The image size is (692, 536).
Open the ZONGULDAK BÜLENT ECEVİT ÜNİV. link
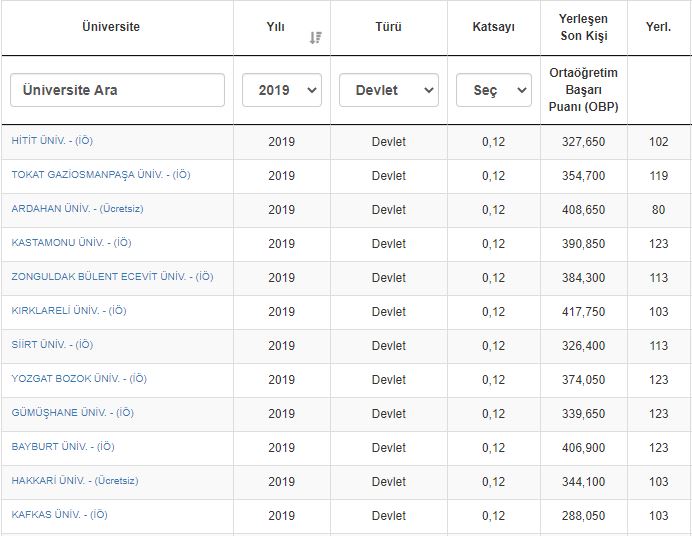coord(112,277)
